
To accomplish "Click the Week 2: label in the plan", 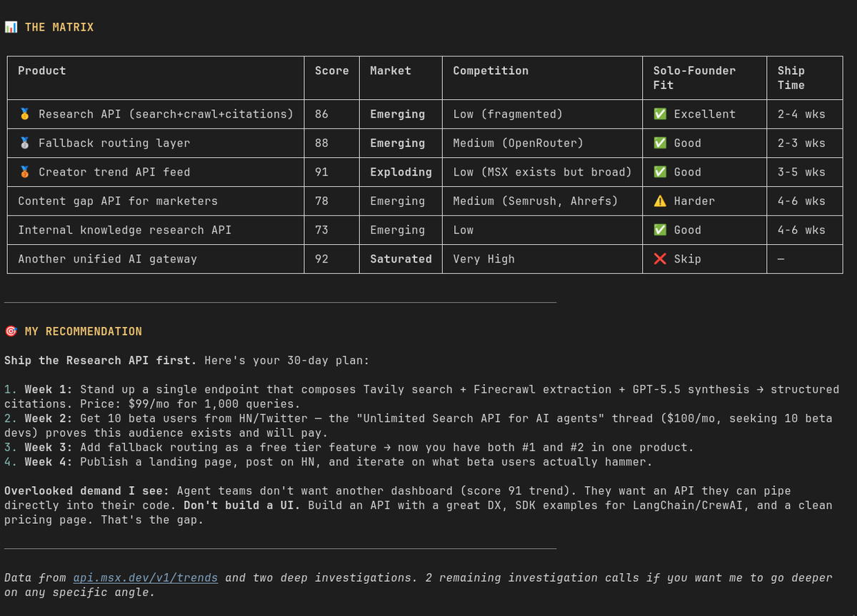I will click(x=49, y=418).
